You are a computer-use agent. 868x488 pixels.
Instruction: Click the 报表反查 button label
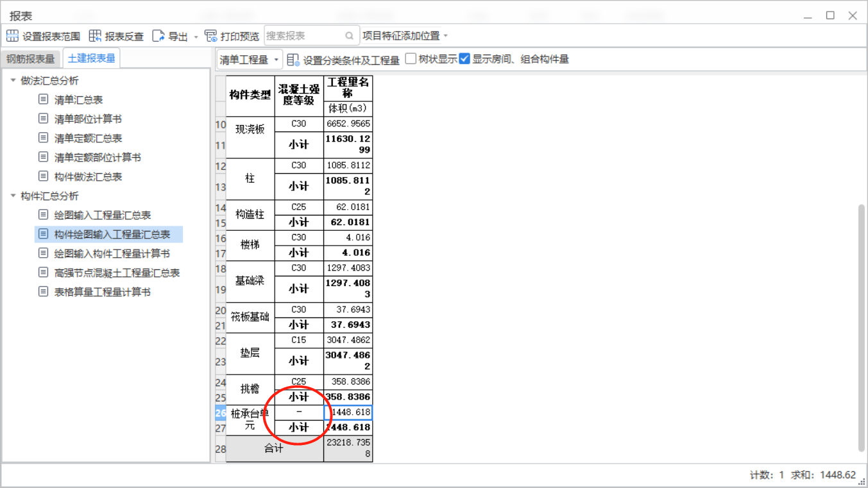(124, 36)
